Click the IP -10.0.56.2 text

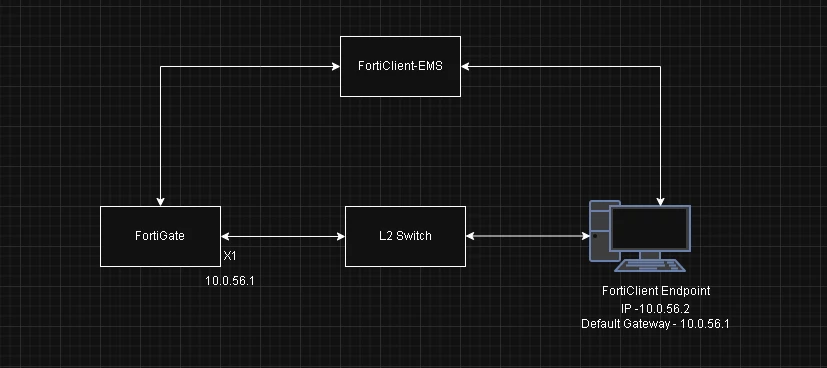(x=656, y=309)
